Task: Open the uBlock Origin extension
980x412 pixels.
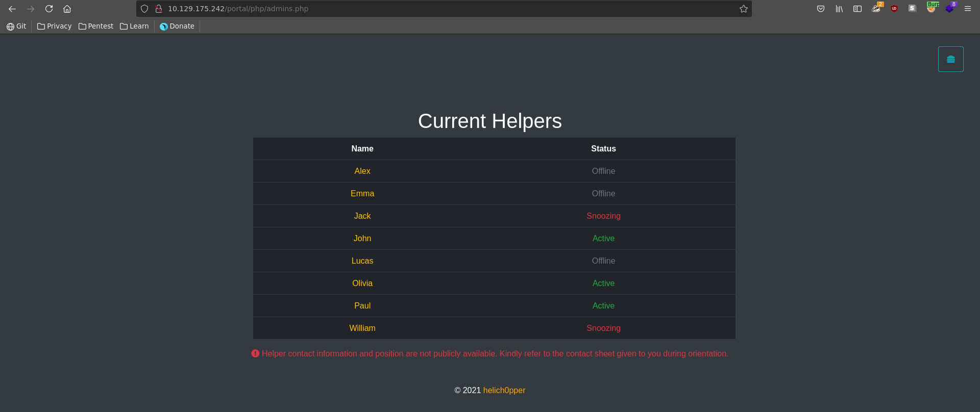Action: [894, 9]
